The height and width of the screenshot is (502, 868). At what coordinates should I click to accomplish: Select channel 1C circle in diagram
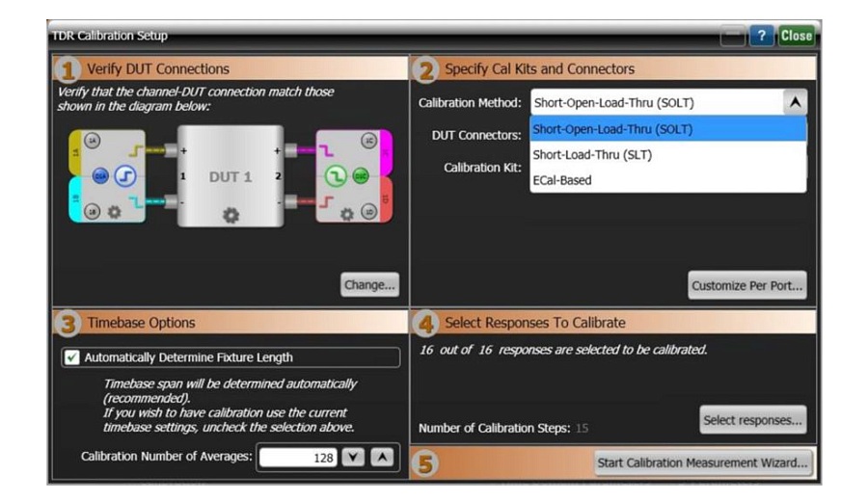[368, 141]
